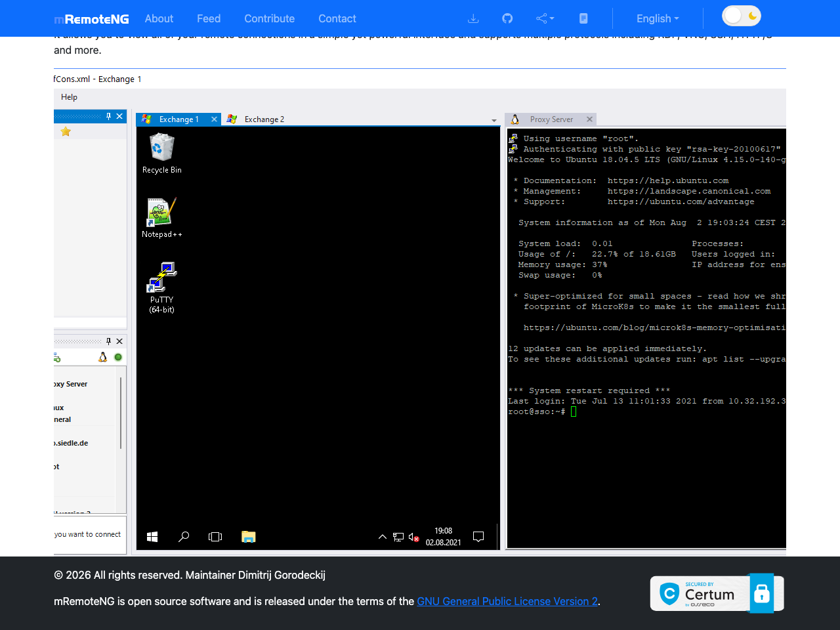Viewport: 840px width, 630px height.
Task: Switch to the Exchange 2 tab
Action: pos(264,119)
